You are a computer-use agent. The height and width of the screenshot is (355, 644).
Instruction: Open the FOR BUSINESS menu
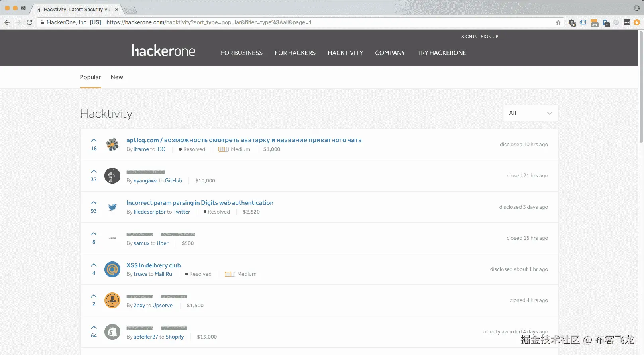coord(241,53)
